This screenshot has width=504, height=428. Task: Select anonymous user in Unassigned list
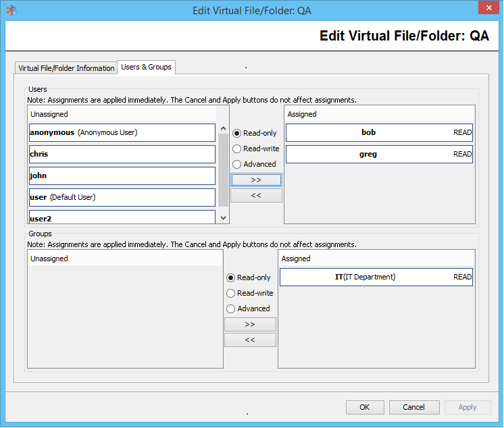click(x=122, y=132)
